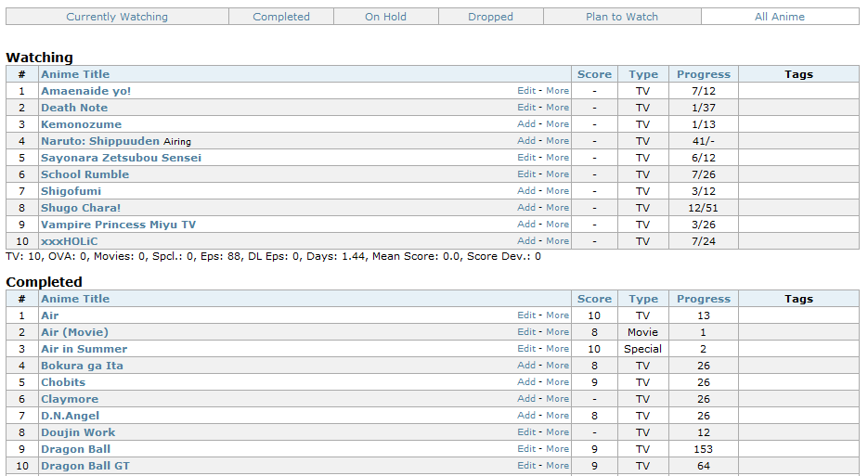Add Chobits to your list

coord(526,381)
